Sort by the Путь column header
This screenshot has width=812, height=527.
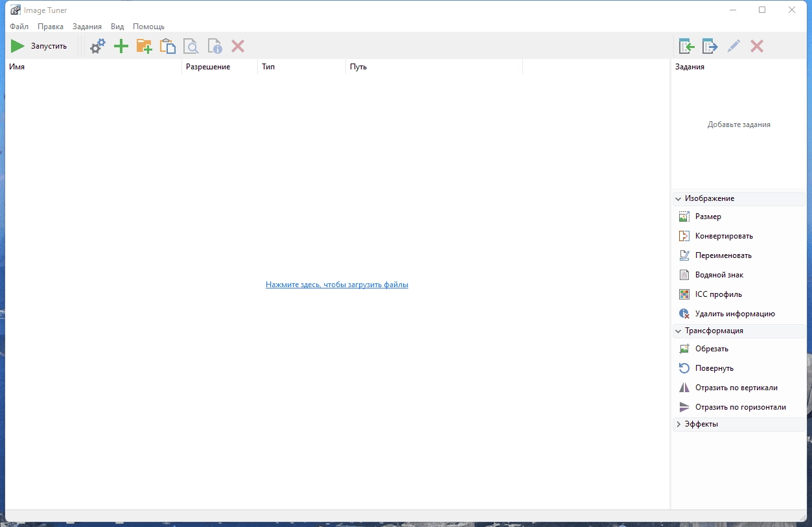click(434, 67)
